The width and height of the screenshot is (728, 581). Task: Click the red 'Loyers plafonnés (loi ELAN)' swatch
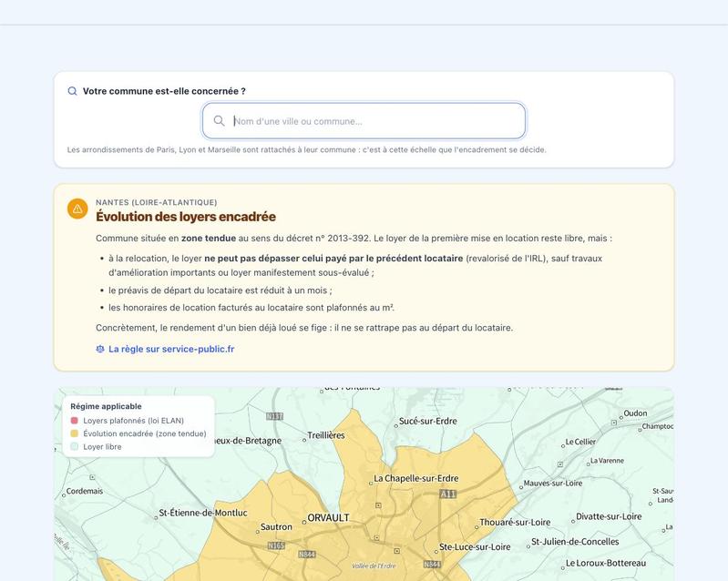tap(75, 421)
